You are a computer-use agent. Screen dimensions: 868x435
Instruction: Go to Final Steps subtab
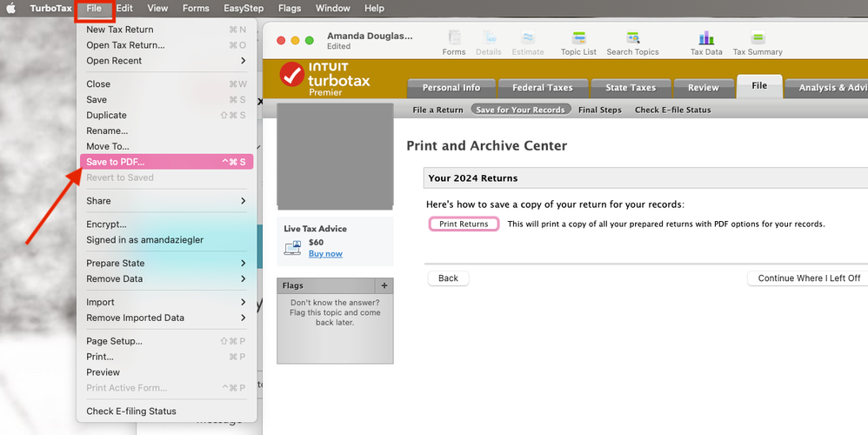point(600,110)
